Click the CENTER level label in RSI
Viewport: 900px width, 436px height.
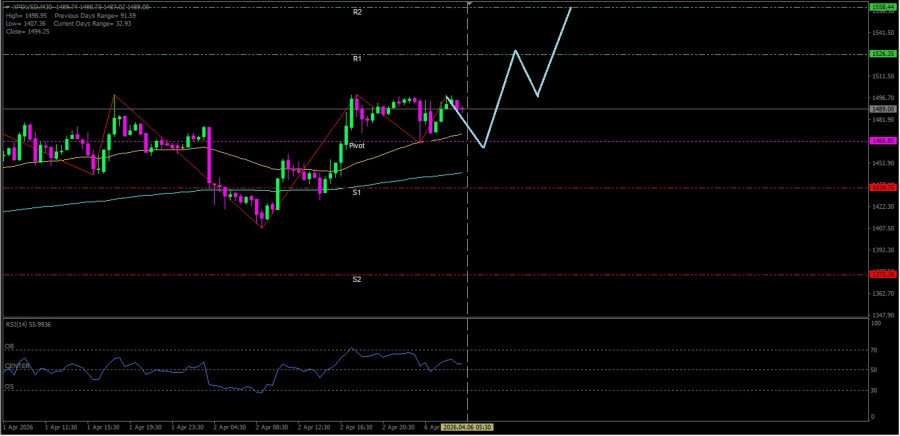17,365
